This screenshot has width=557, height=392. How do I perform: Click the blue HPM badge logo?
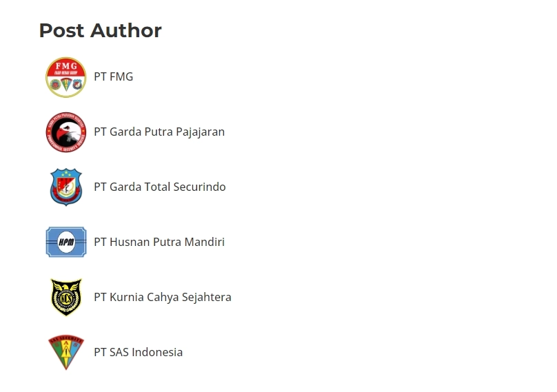pos(66,243)
